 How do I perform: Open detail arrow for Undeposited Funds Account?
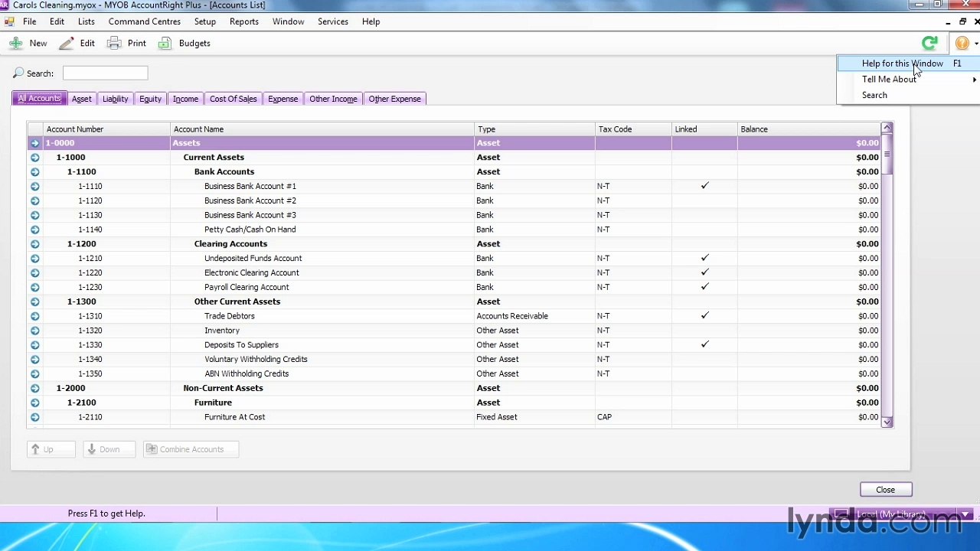click(34, 259)
